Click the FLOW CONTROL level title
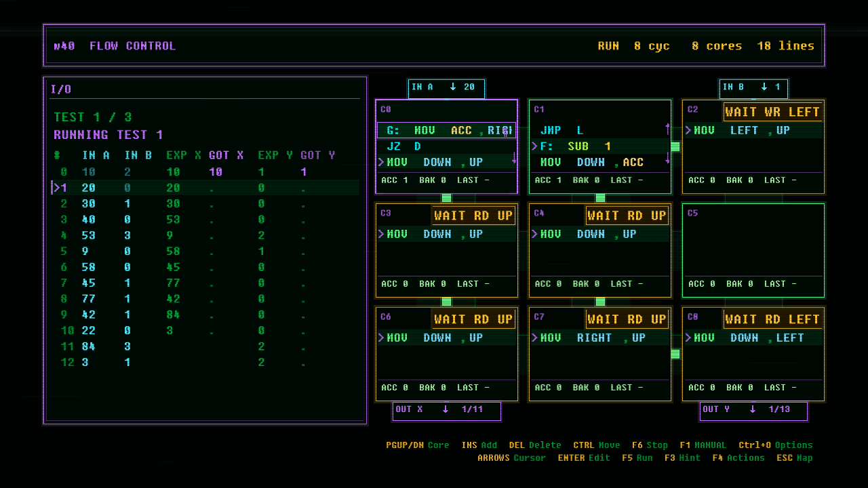Screen dimensions: 868x488 [132, 46]
